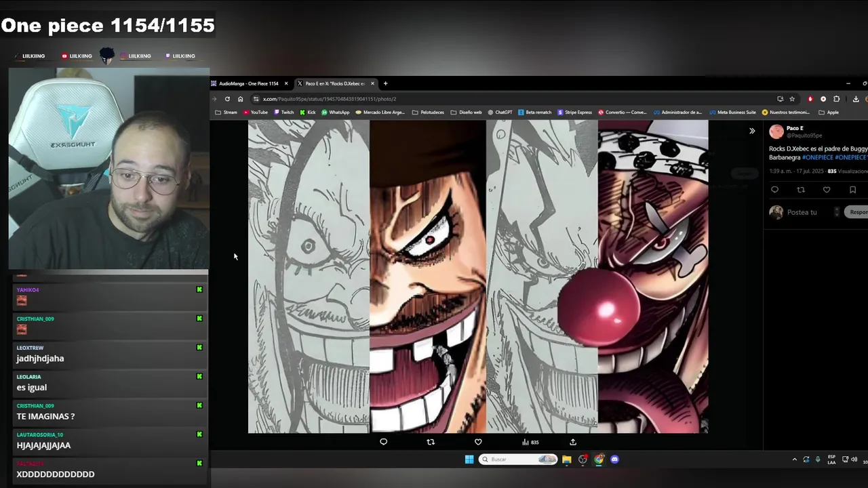
Task: Open File Explorer from the taskbar
Action: (566, 460)
